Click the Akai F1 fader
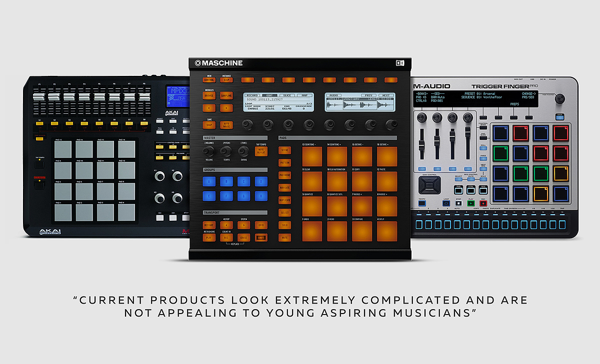The height and width of the screenshot is (364, 600). (39, 98)
